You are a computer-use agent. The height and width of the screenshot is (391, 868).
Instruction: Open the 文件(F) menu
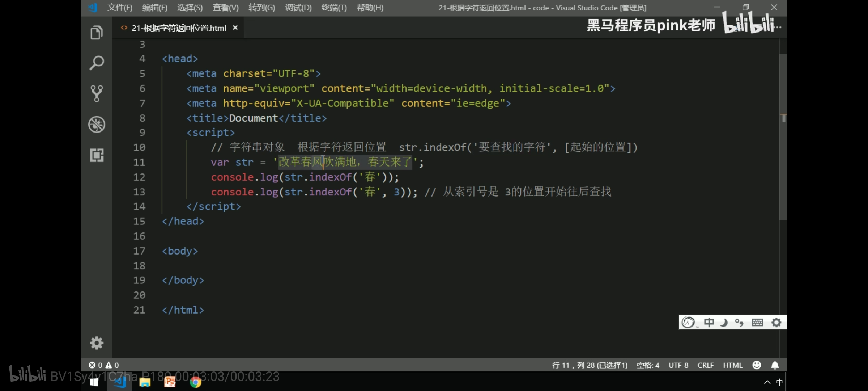click(120, 8)
